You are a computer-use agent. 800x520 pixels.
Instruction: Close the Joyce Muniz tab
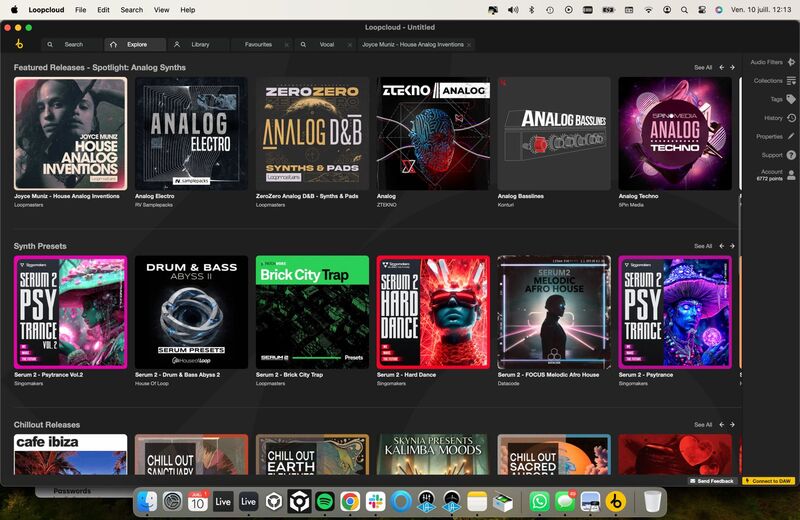click(469, 45)
